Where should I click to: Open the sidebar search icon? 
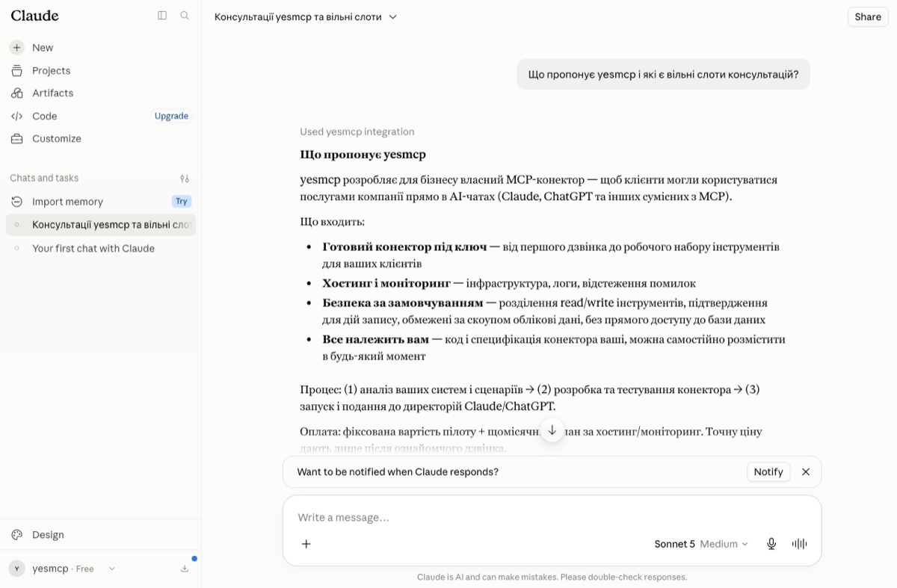185,16
